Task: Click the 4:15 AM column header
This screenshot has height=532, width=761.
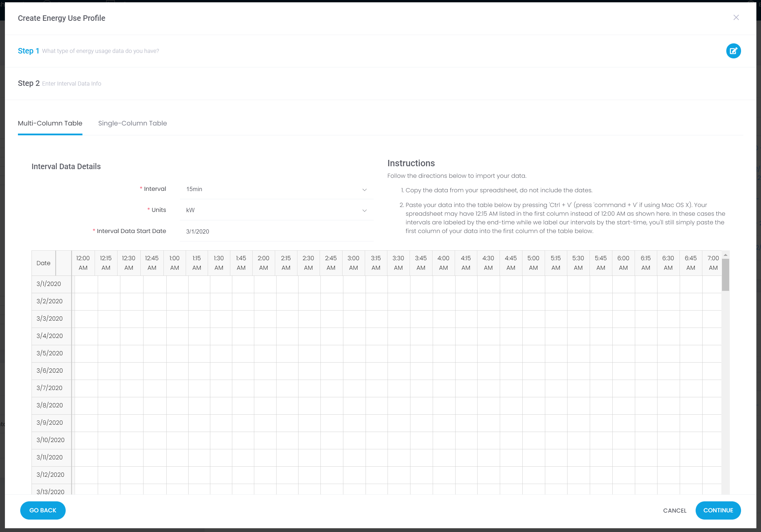Action: 466,263
